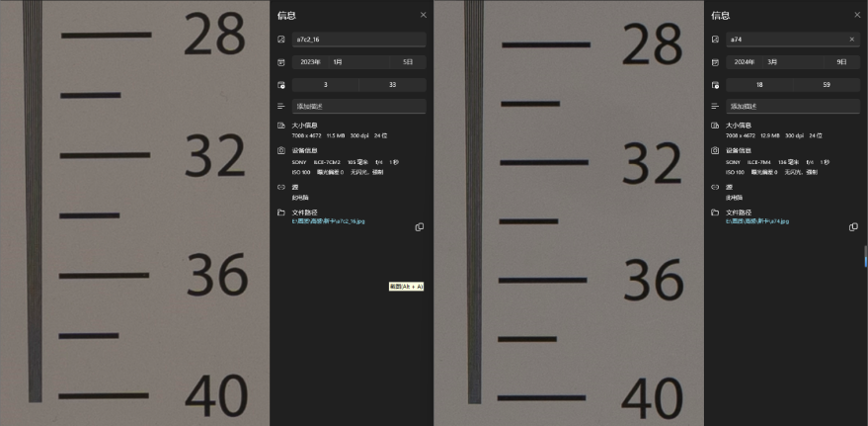Click the filename field containing a74
This screenshot has height=426, width=868.
785,40
